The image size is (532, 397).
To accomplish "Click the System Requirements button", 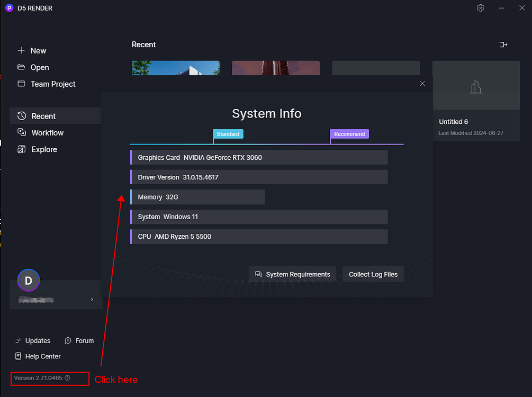I will (292, 274).
